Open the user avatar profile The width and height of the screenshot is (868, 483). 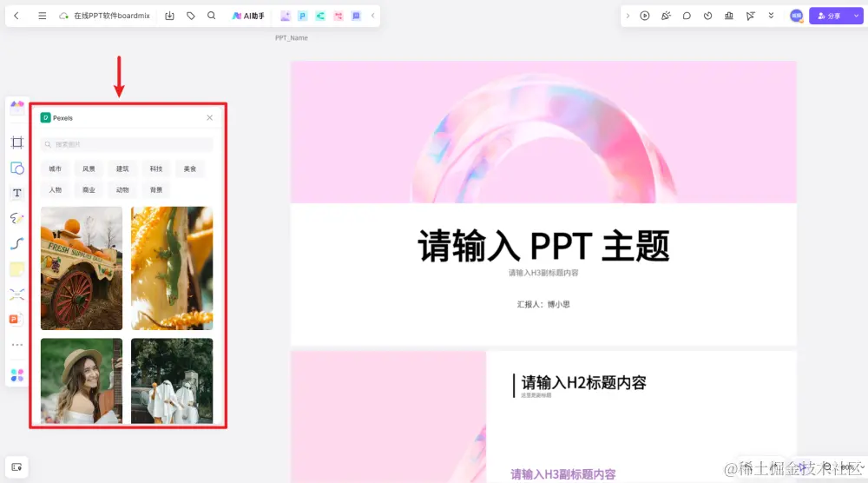(x=797, y=16)
